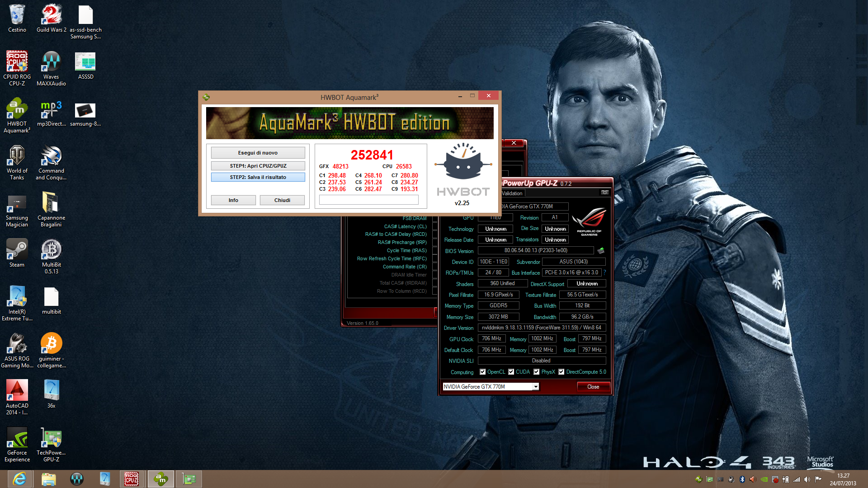Click STEP1: Apri CPUZ/GPUZ button

(x=258, y=166)
